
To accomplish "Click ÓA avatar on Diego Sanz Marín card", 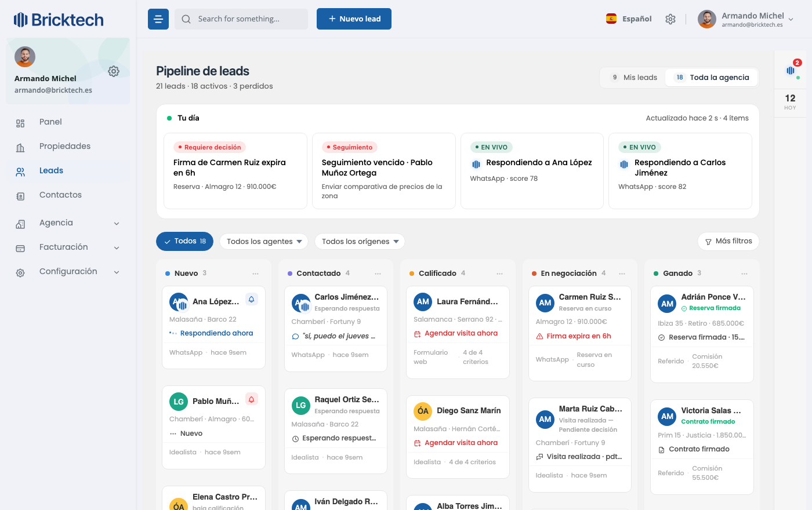I will [x=423, y=411].
